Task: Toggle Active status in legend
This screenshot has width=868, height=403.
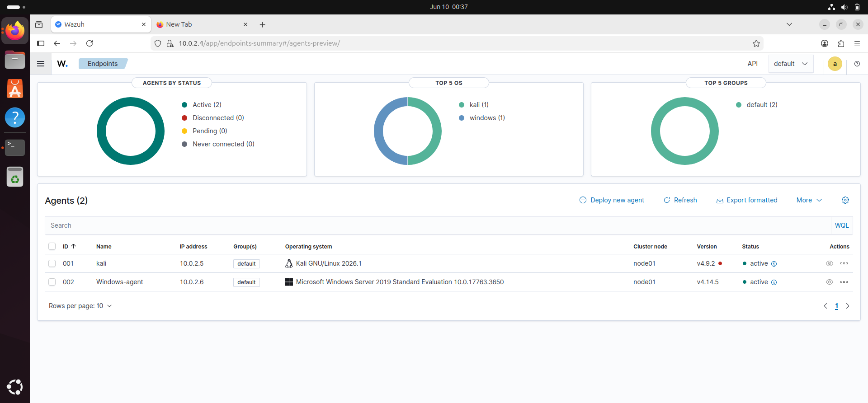Action: (202, 105)
